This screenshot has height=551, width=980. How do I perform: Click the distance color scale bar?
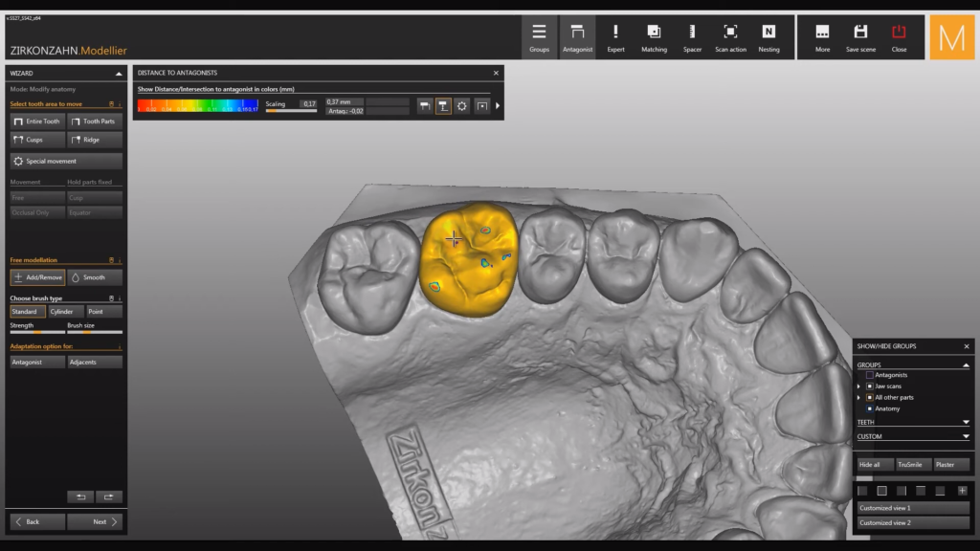coord(197,105)
